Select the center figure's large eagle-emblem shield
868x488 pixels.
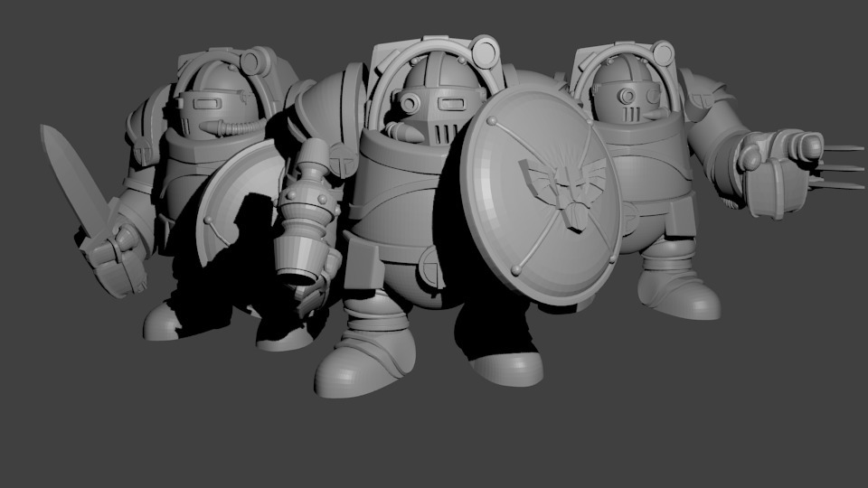click(x=541, y=193)
